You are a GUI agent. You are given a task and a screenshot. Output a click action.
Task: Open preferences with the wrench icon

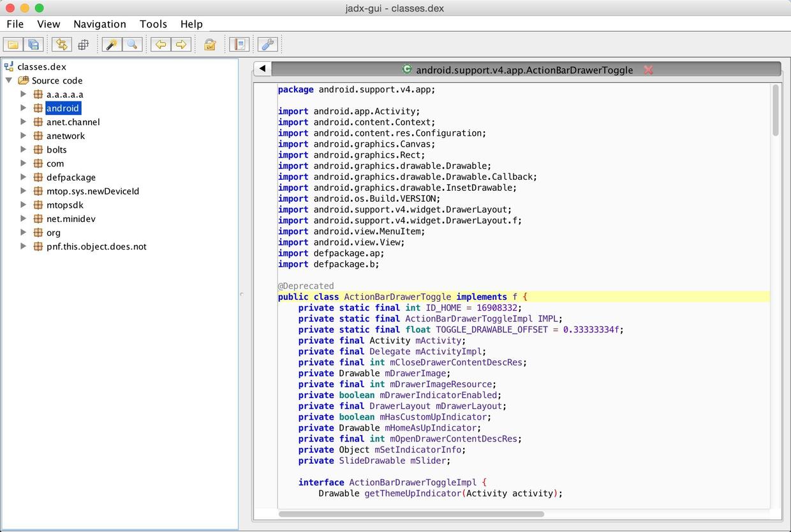[267, 45]
